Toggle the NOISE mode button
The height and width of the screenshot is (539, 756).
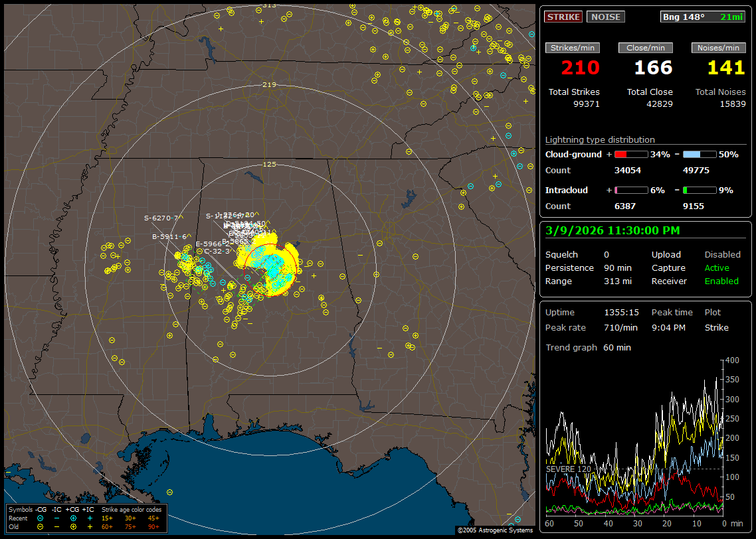click(605, 17)
